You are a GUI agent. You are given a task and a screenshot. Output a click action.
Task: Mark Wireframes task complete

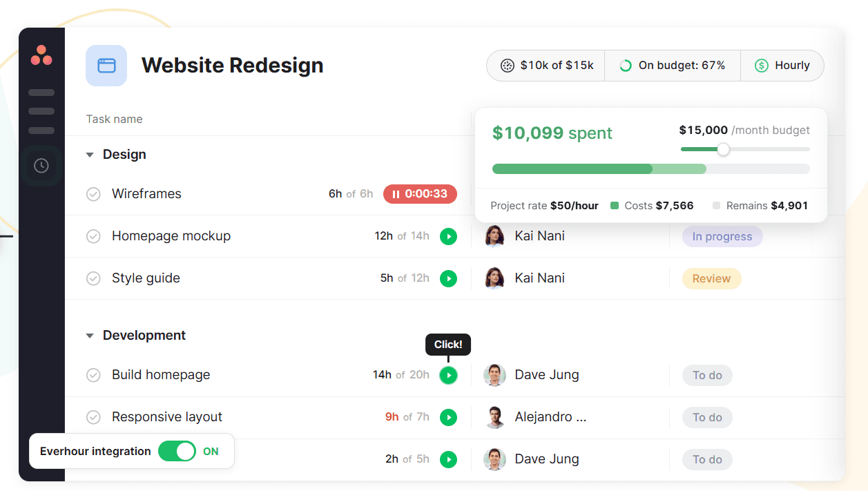point(93,194)
